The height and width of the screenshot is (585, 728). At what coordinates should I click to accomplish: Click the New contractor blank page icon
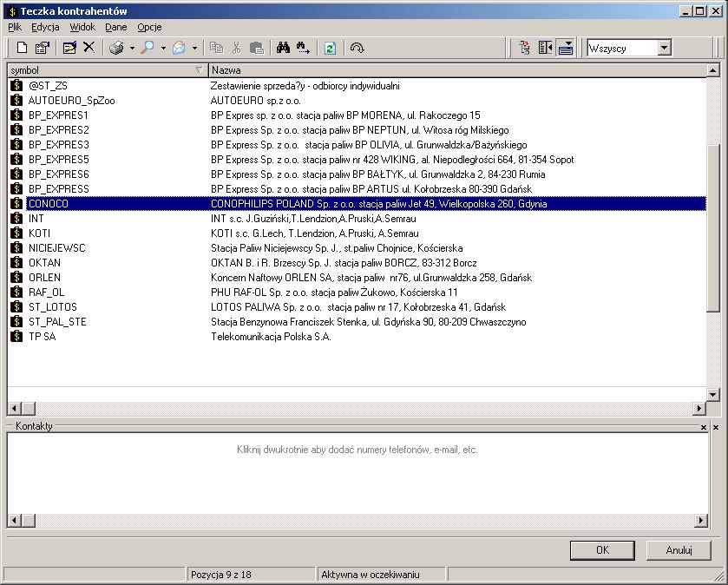point(22,48)
